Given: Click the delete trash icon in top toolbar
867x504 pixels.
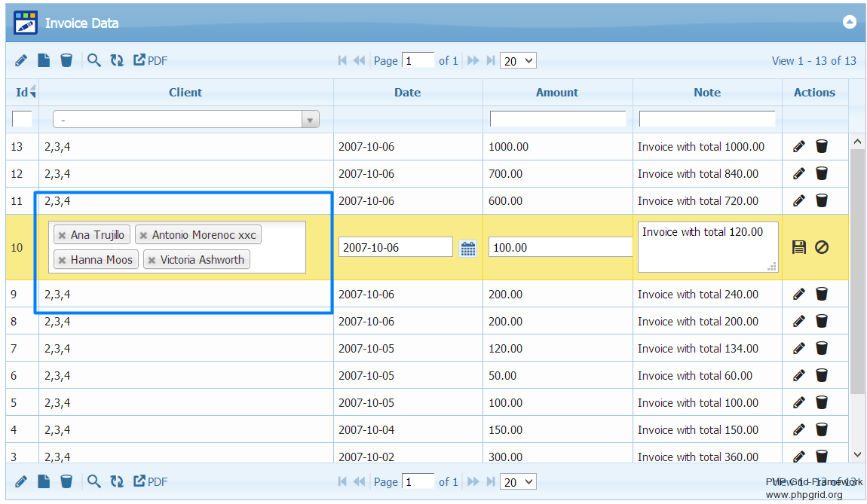Looking at the screenshot, I should click(66, 61).
